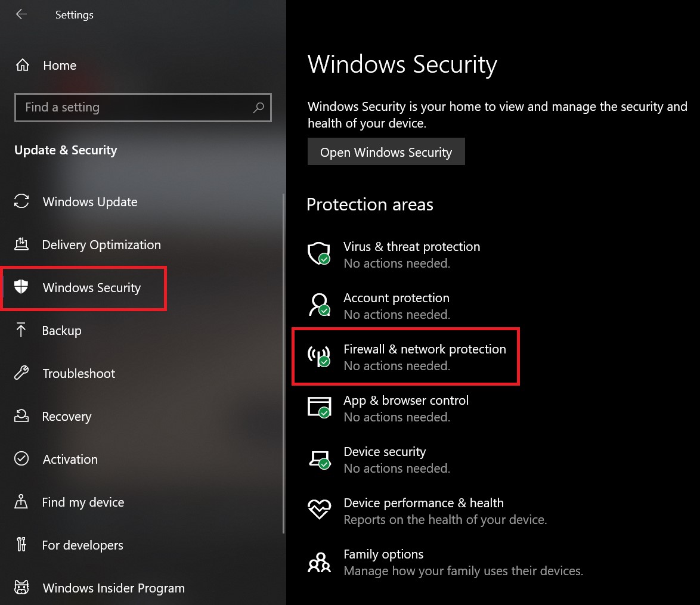
Task: Open the Troubleshoot page
Action: [79, 374]
